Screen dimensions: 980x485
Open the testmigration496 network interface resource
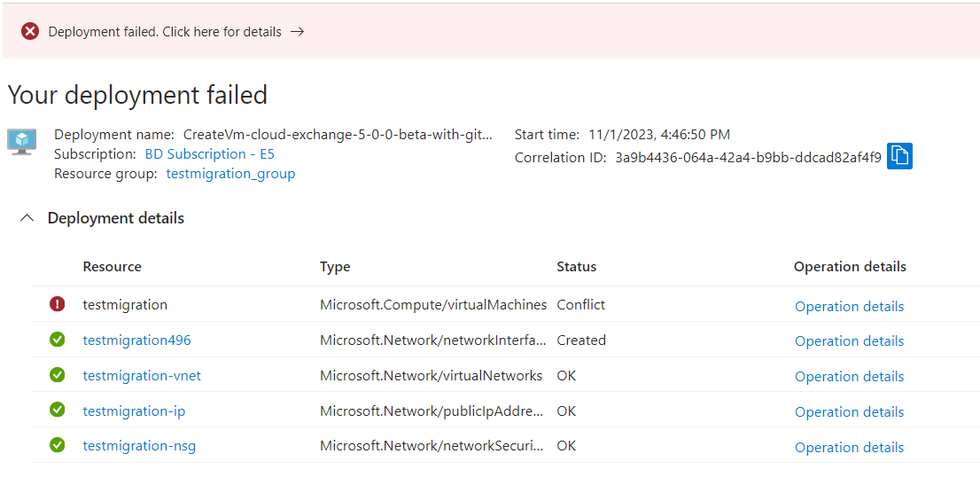136,340
